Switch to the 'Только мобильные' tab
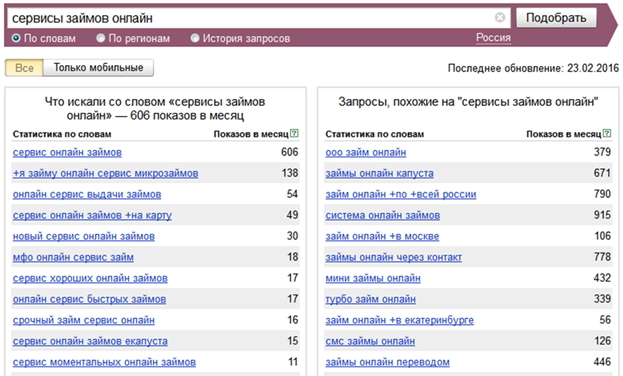The width and height of the screenshot is (623, 376). click(98, 68)
